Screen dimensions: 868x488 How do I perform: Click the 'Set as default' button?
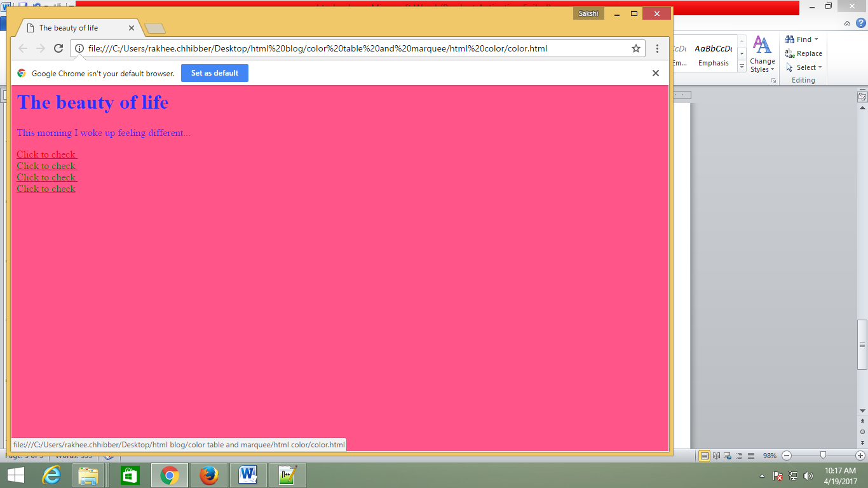click(x=215, y=72)
